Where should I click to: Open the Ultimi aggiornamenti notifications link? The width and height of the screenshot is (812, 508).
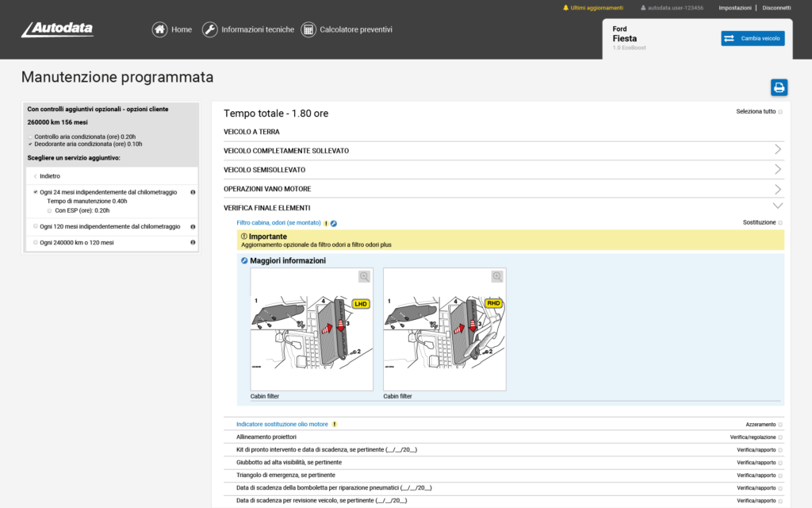595,8
